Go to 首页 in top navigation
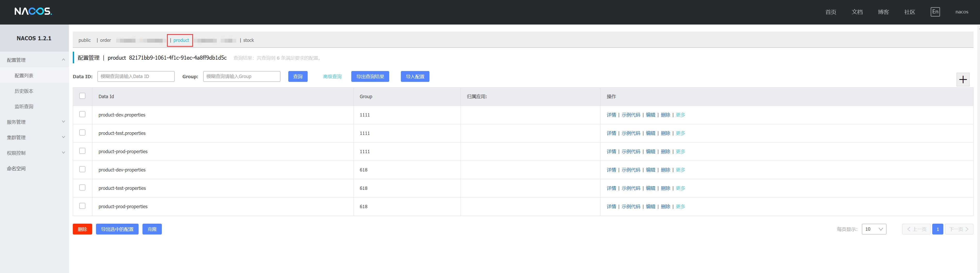The image size is (980, 273). tap(831, 12)
